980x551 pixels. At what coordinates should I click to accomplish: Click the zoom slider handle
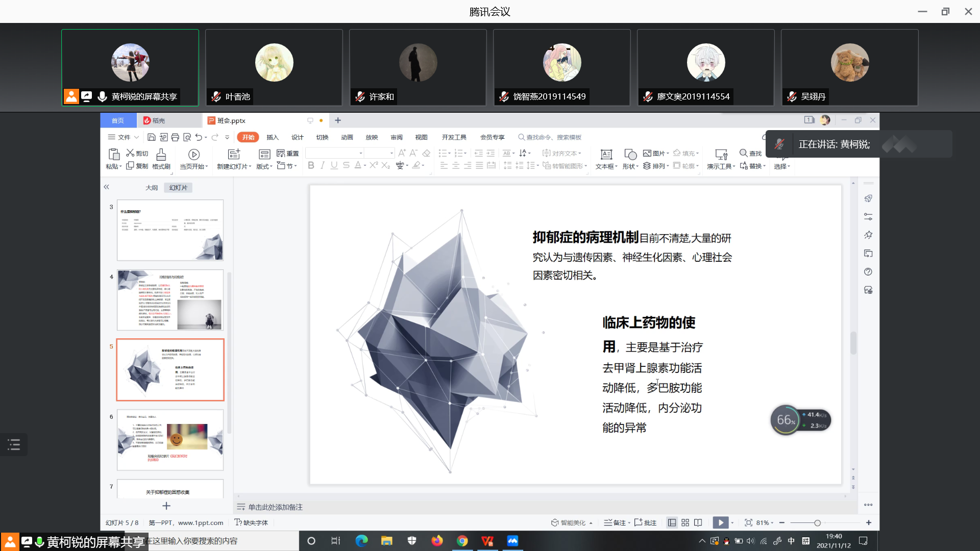click(x=817, y=522)
